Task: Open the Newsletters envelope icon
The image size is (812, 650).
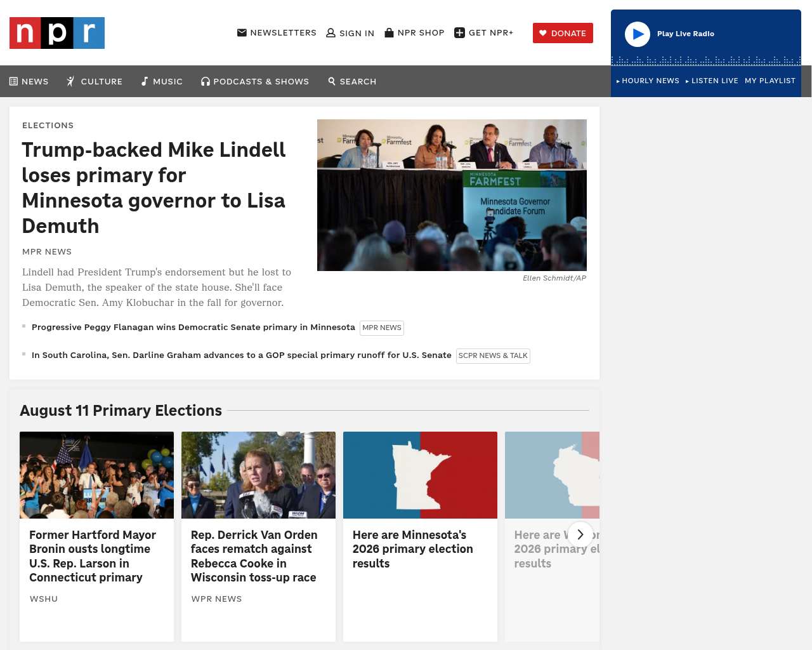Action: point(242,32)
